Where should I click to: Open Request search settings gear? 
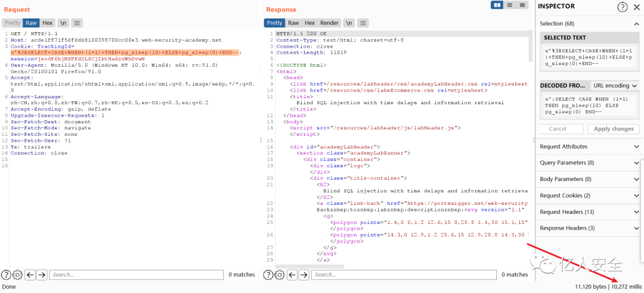point(17,275)
